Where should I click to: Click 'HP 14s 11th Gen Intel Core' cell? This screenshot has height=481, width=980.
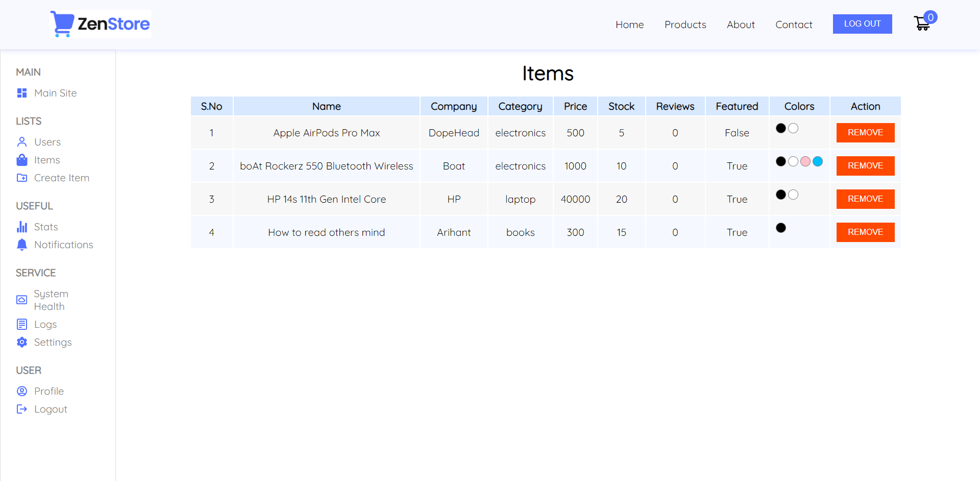(327, 199)
